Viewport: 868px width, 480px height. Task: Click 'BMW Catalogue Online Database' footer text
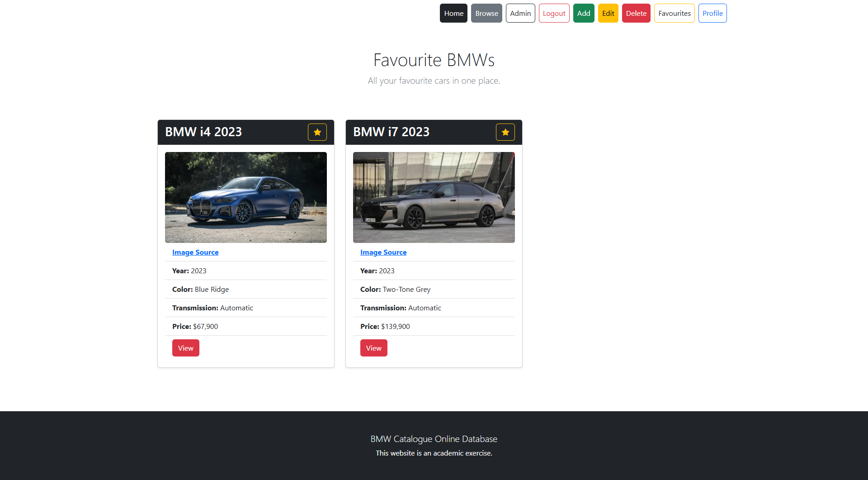point(434,439)
